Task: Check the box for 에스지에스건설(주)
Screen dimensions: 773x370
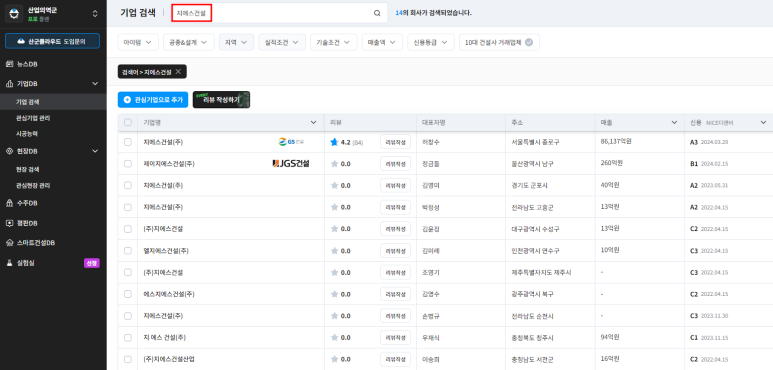Action: pyautogui.click(x=128, y=294)
